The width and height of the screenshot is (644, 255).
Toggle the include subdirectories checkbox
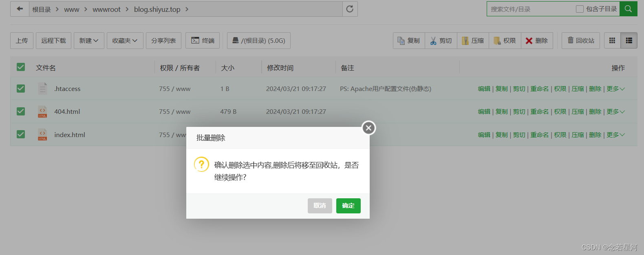click(580, 9)
